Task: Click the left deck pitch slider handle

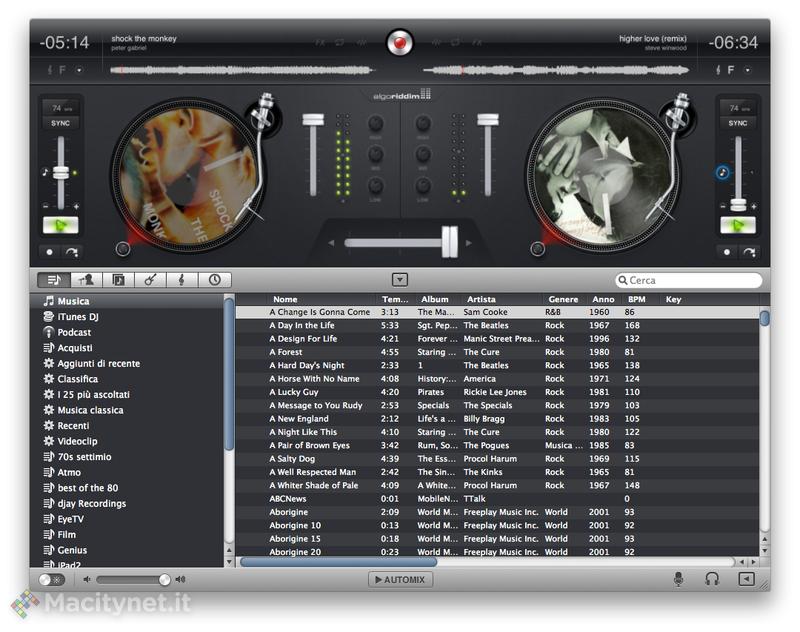Action: click(61, 172)
